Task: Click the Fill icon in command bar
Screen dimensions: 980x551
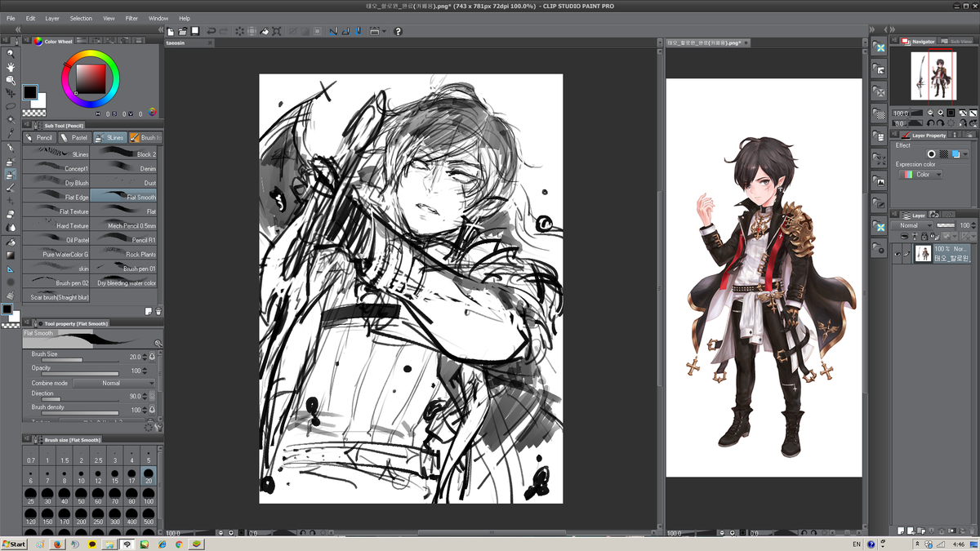Action: pyautogui.click(x=265, y=31)
